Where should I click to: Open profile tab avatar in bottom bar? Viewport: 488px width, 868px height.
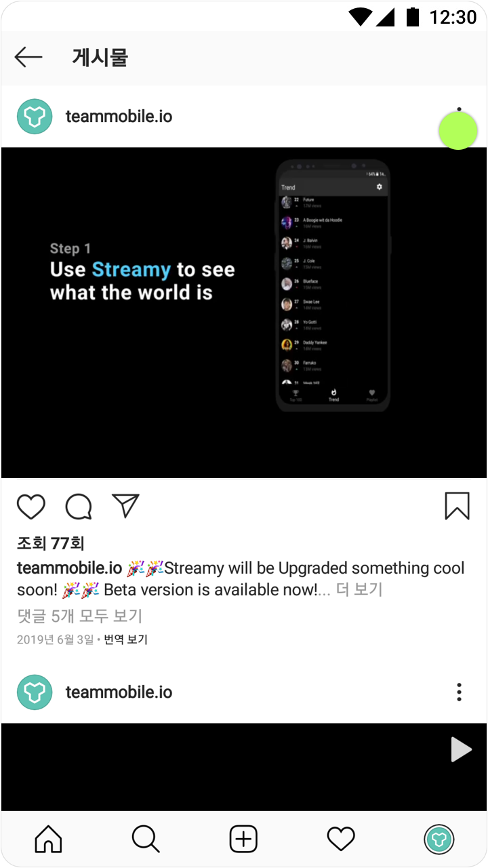439,840
